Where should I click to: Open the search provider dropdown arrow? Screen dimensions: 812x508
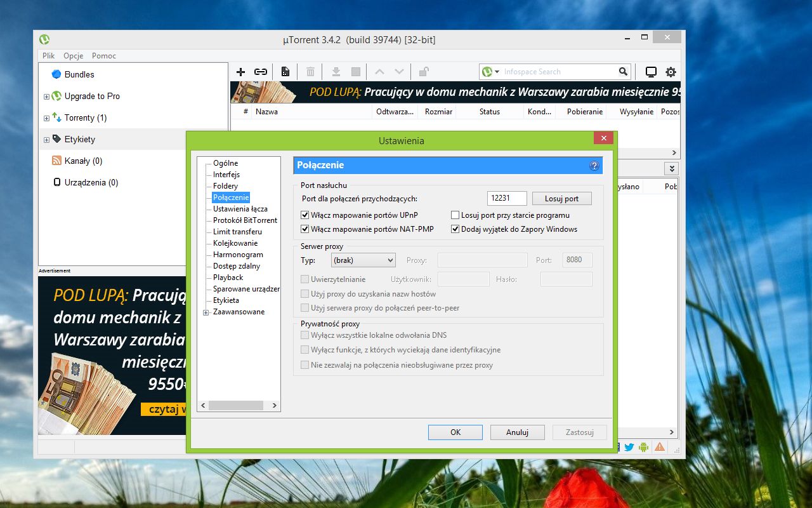(497, 72)
